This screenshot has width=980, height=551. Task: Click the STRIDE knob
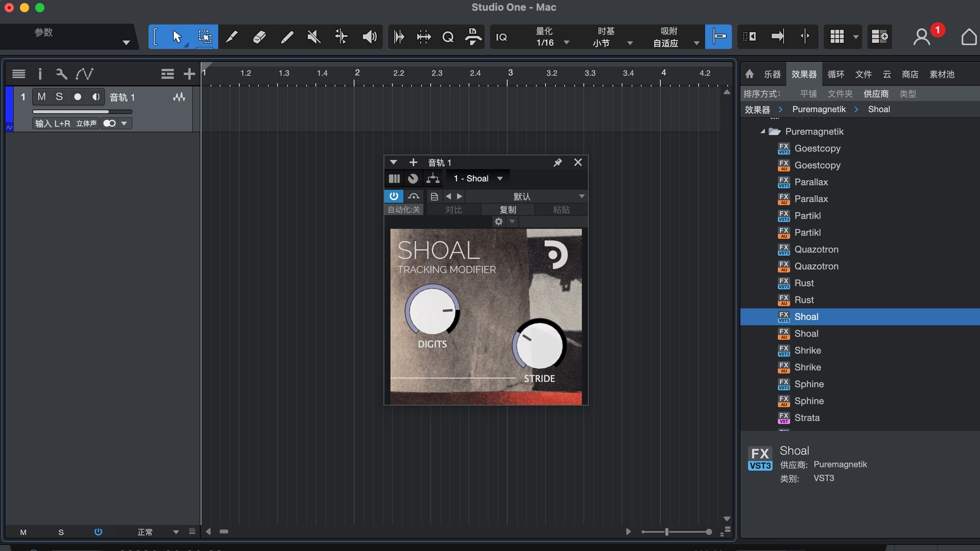pyautogui.click(x=540, y=345)
